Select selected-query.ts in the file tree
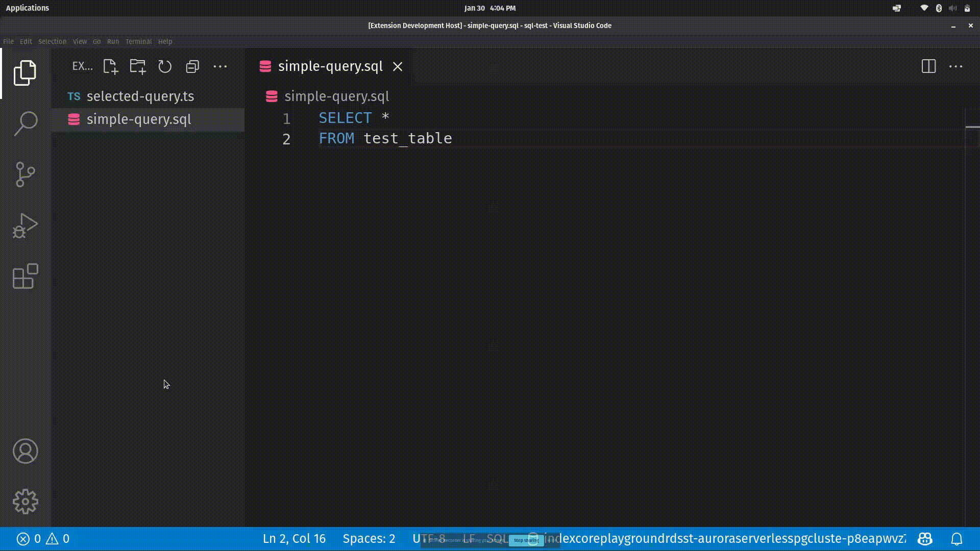 (x=140, y=96)
